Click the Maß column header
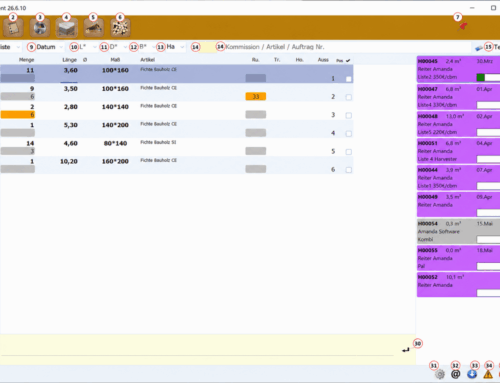The image size is (500, 383). tap(115, 60)
